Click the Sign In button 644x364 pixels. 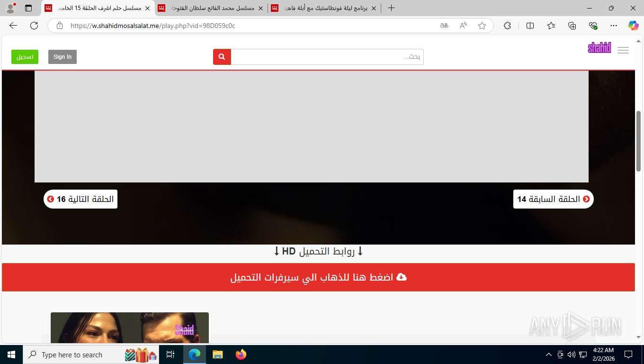pos(63,57)
